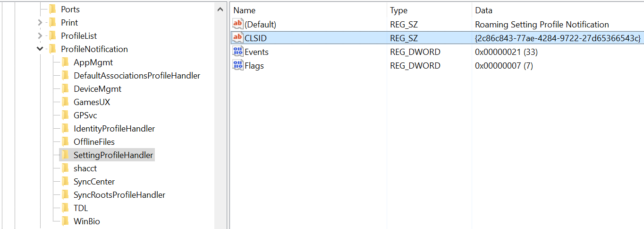Click the Print folder icon

pyautogui.click(x=52, y=23)
